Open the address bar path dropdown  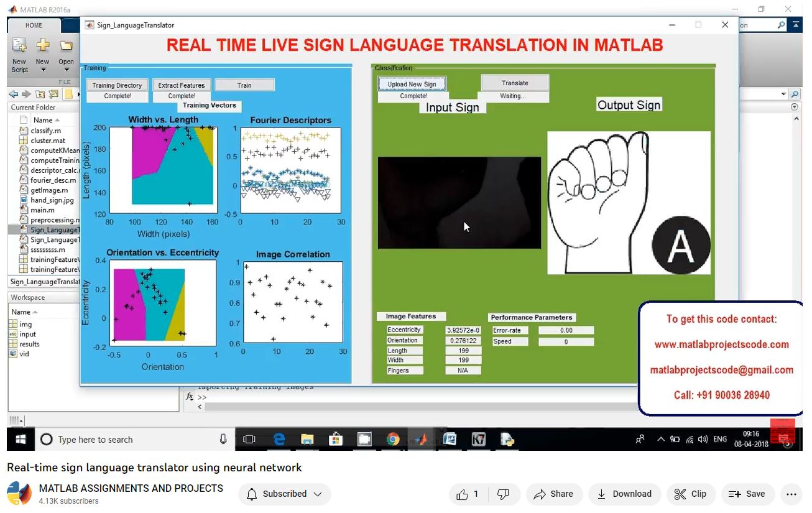tap(783, 95)
